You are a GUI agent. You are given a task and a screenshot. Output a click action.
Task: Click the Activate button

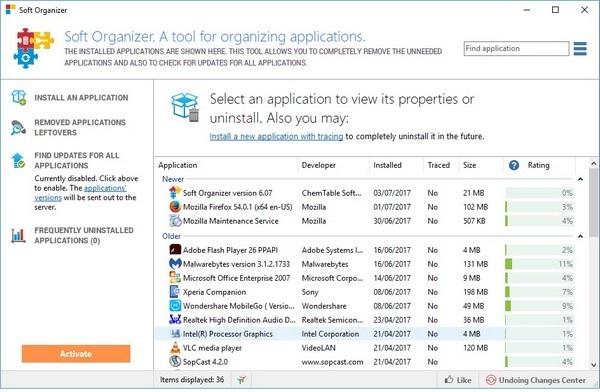click(x=76, y=354)
